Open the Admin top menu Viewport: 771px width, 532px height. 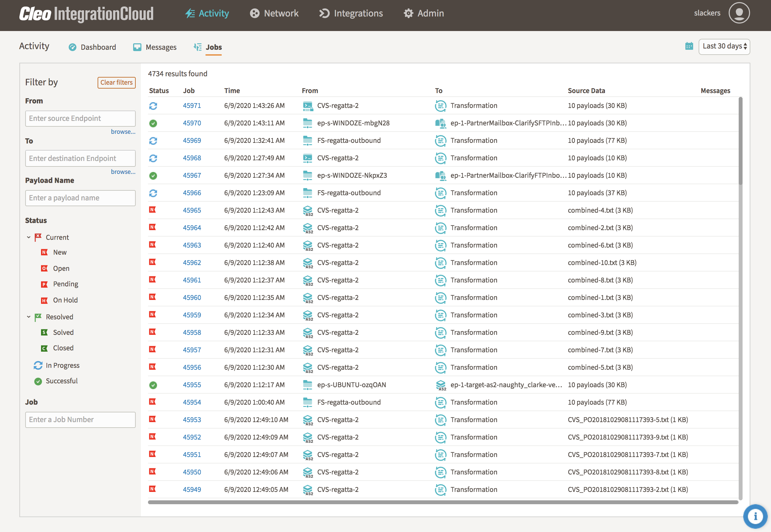click(424, 13)
